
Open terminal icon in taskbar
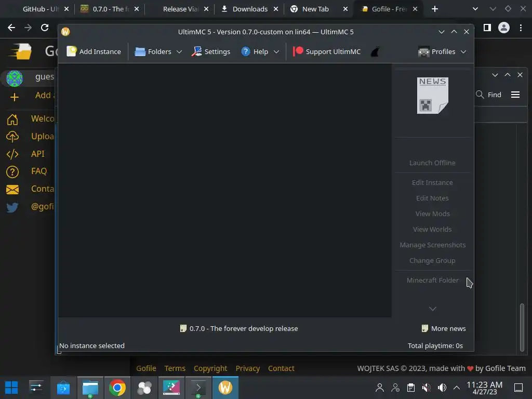198,388
